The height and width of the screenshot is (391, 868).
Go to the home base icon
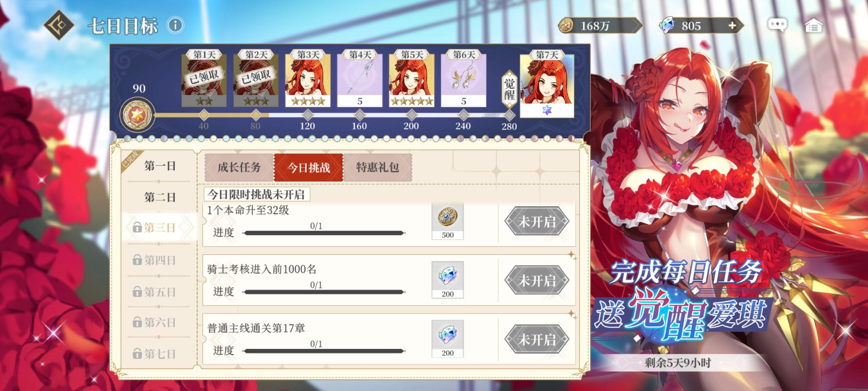tap(813, 26)
